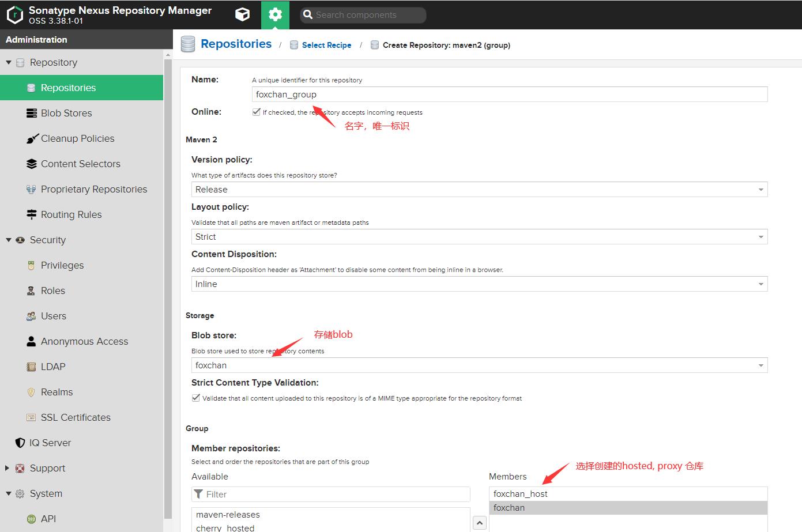The image size is (802, 532).
Task: Click the Cleanup Policies broom icon
Action: (x=32, y=138)
